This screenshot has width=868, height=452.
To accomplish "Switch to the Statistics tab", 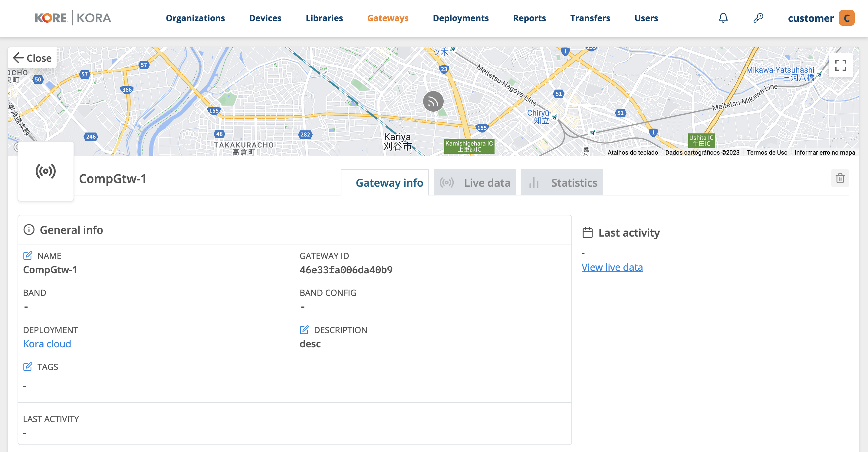I will tap(562, 182).
